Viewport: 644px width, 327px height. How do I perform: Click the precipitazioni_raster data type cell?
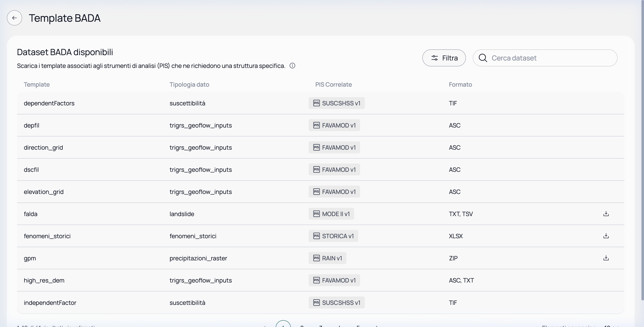pyautogui.click(x=198, y=258)
